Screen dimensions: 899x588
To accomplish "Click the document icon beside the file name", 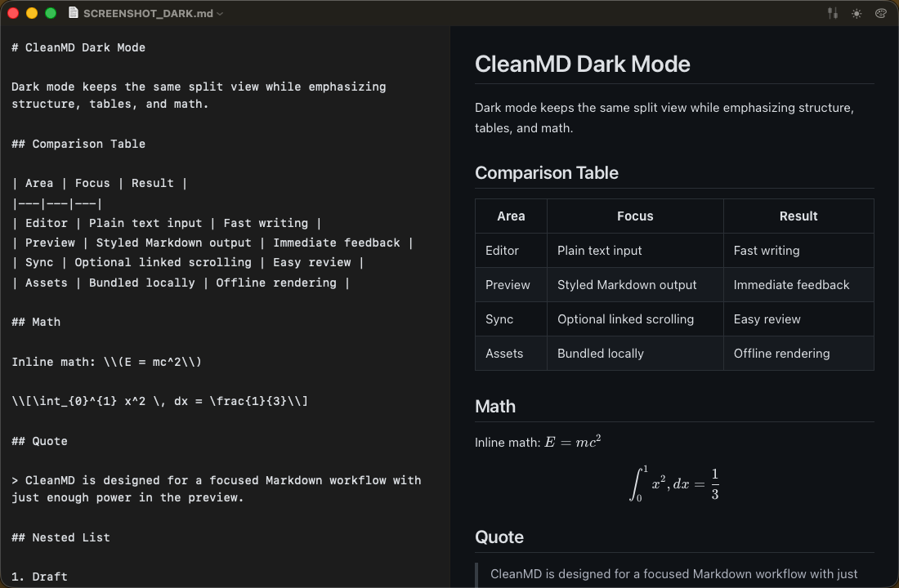I will pos(74,13).
